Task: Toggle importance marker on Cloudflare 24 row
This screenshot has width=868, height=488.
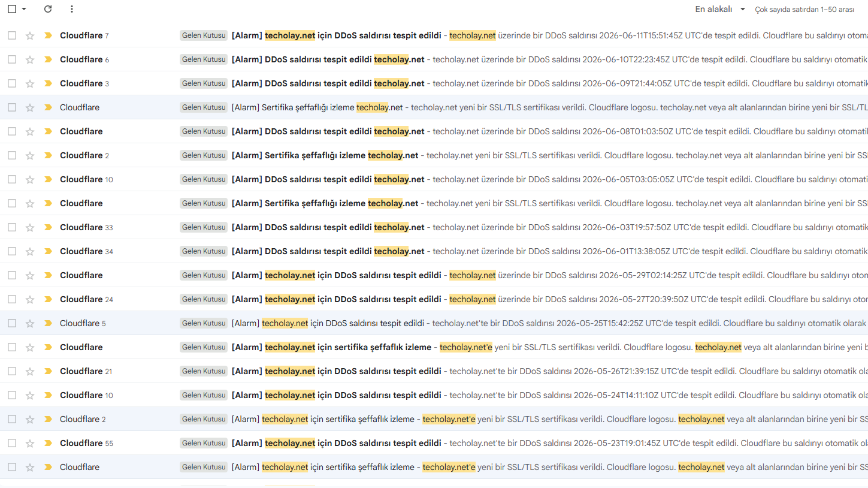Action: pos(48,299)
